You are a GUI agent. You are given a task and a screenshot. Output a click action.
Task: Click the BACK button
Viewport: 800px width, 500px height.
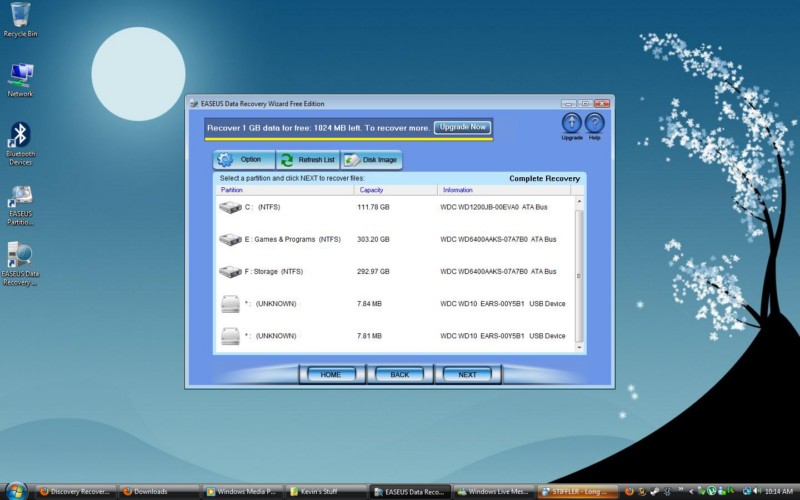[x=399, y=374]
